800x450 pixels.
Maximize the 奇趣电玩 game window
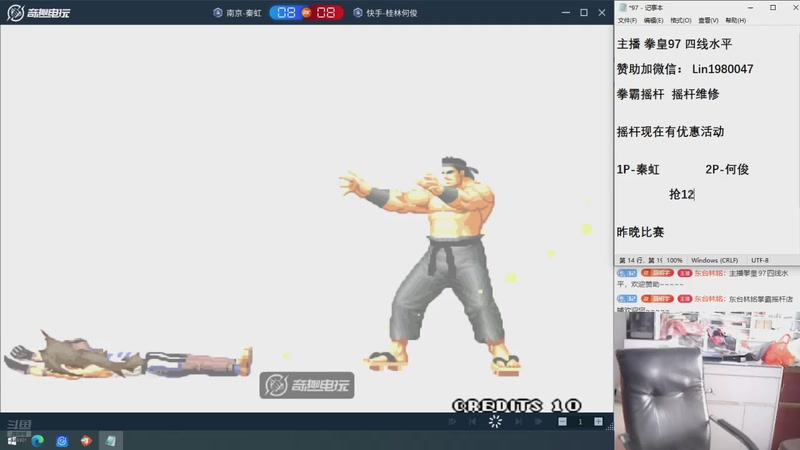[x=584, y=12]
